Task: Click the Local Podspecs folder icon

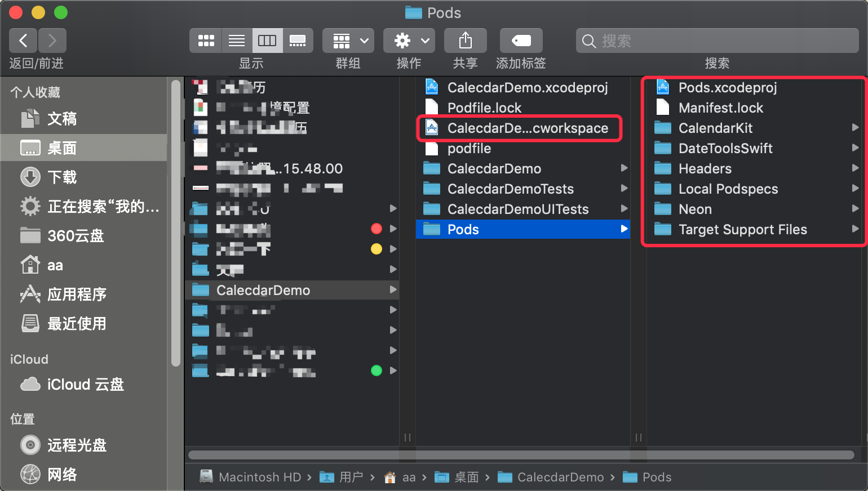Action: point(663,189)
